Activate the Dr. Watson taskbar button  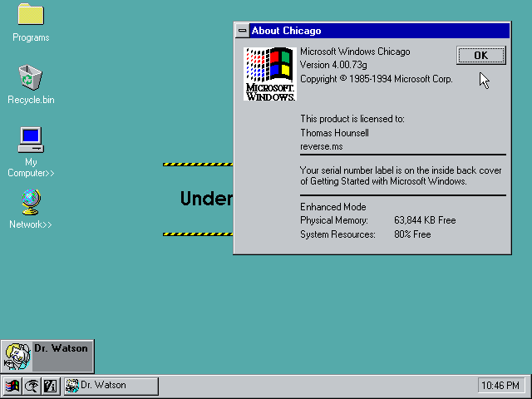(111, 386)
